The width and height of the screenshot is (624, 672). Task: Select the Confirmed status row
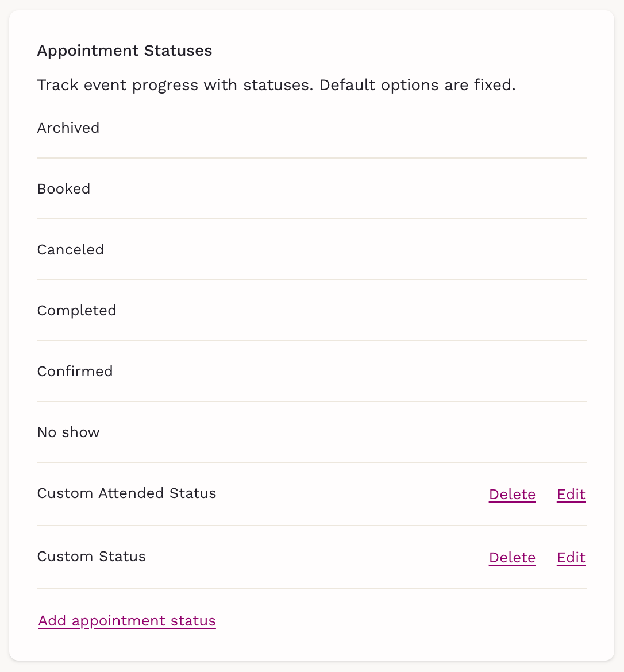(75, 372)
